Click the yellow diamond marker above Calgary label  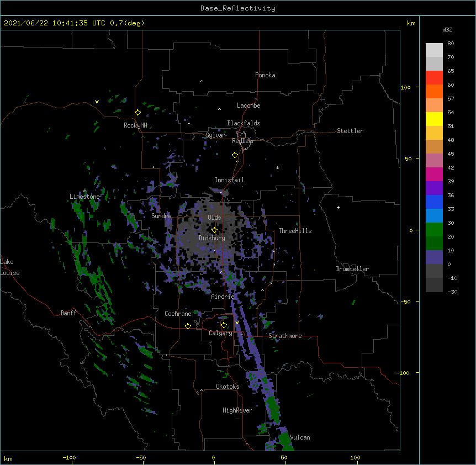click(x=224, y=325)
